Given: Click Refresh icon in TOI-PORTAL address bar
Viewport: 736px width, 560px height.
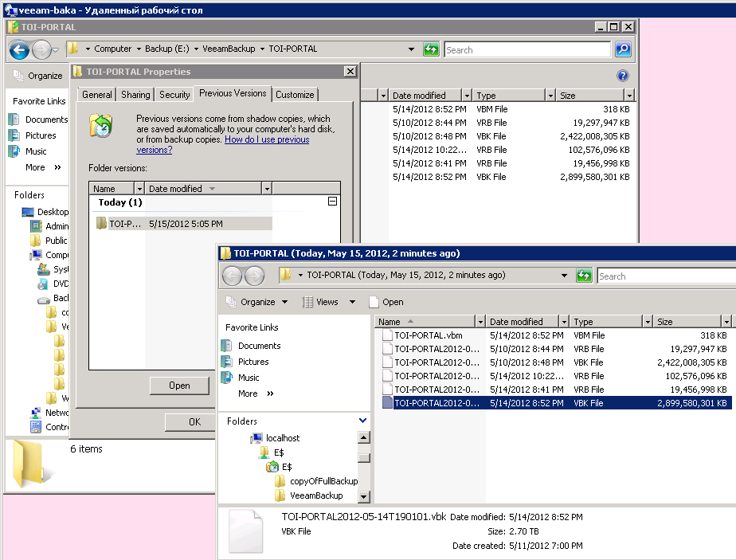Looking at the screenshot, I should click(430, 49).
